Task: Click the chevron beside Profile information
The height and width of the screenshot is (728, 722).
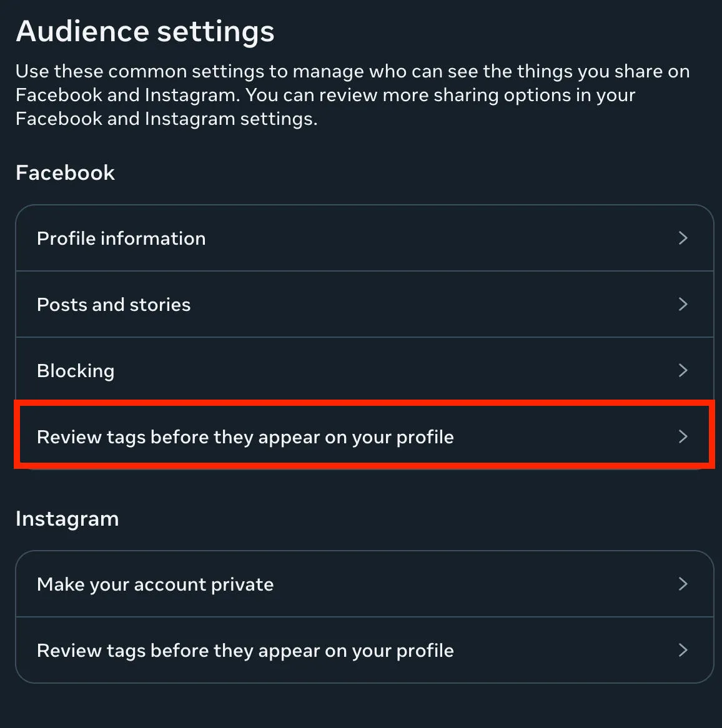Action: coord(683,238)
